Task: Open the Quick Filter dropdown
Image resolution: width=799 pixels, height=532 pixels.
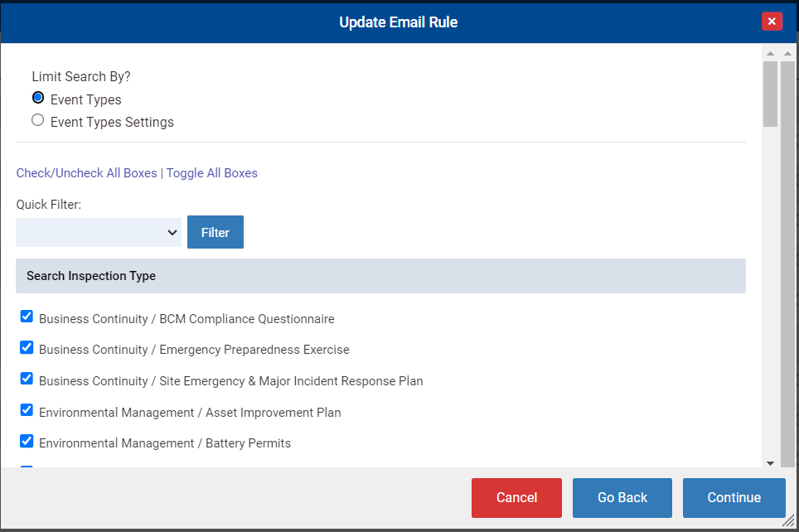Action: (99, 232)
